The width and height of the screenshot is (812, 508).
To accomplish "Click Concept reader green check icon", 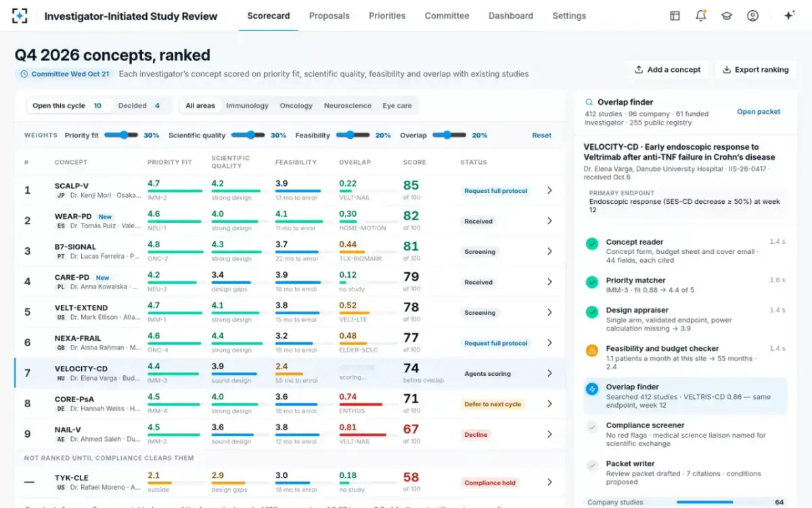I will [592, 243].
